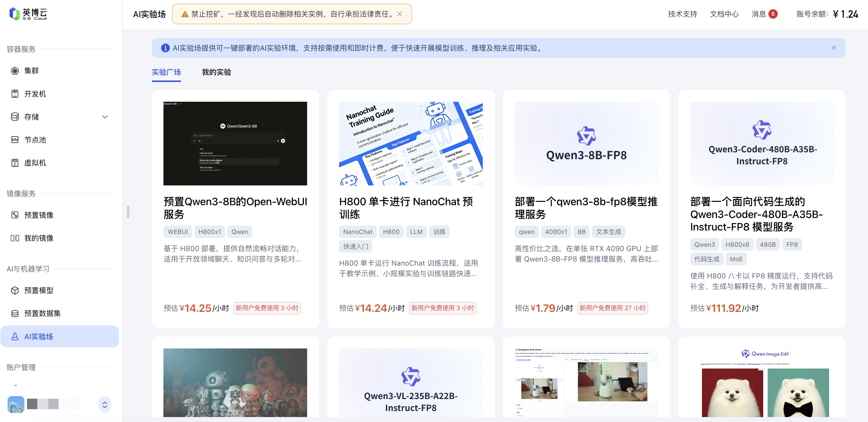Screen dimensions: 868x422
Task: Click the 我的镜像 my images icon
Action: 15,238
